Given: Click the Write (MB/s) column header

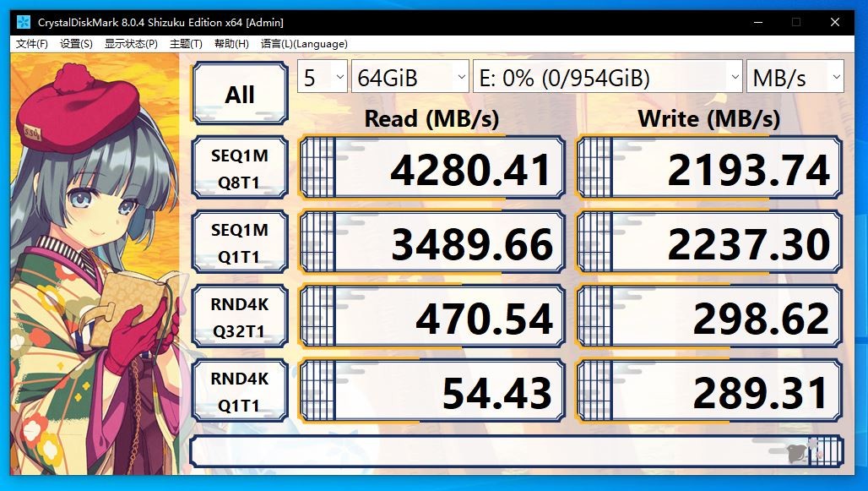Looking at the screenshot, I should pos(709,118).
